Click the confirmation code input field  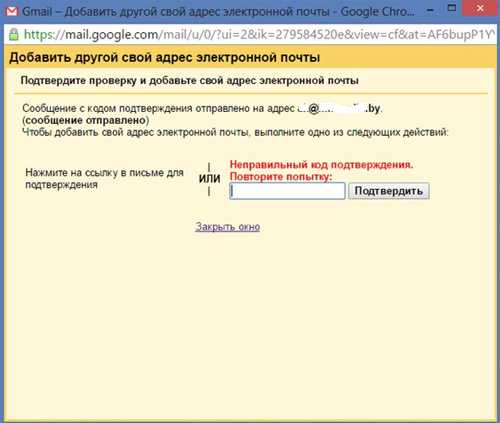[287, 191]
